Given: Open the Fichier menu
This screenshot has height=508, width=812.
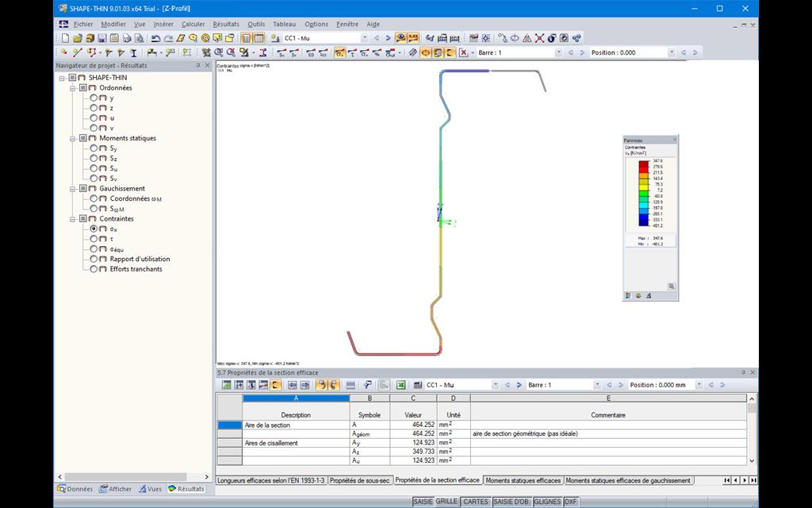Looking at the screenshot, I should pyautogui.click(x=82, y=24).
